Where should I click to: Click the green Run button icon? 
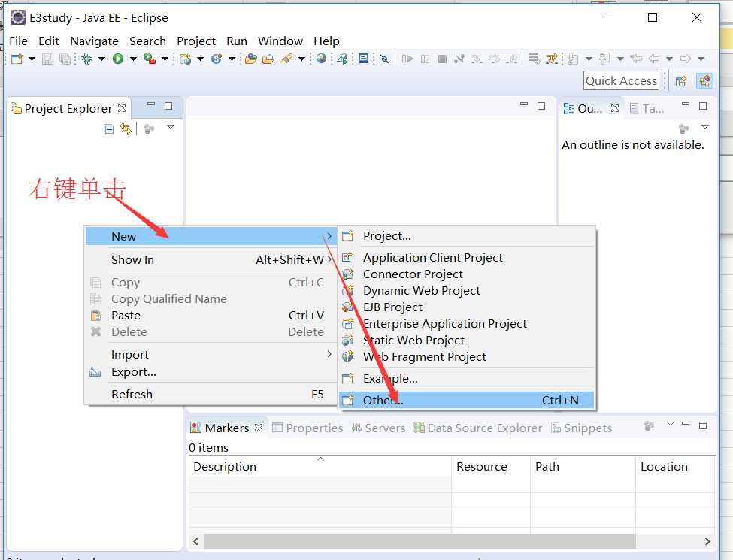click(118, 59)
